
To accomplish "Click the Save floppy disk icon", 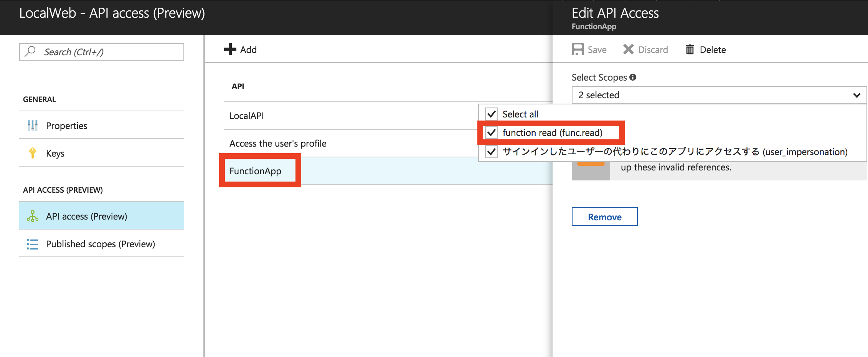I will tap(578, 49).
